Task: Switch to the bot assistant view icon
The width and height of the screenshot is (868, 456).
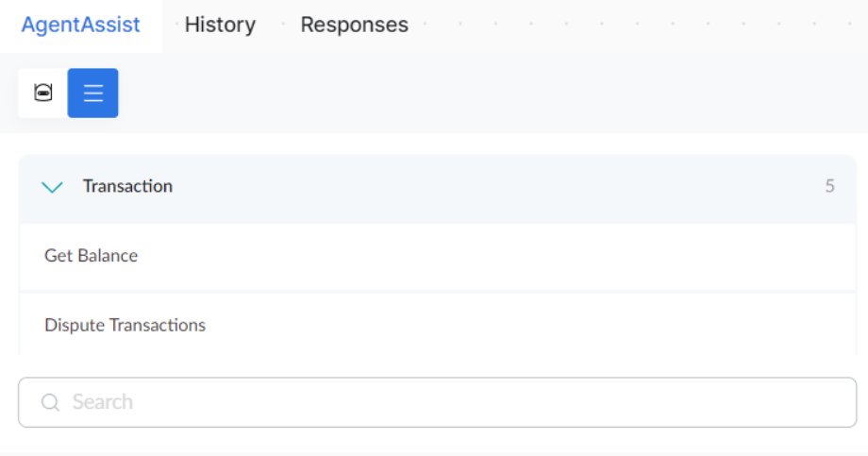Action: (42, 93)
